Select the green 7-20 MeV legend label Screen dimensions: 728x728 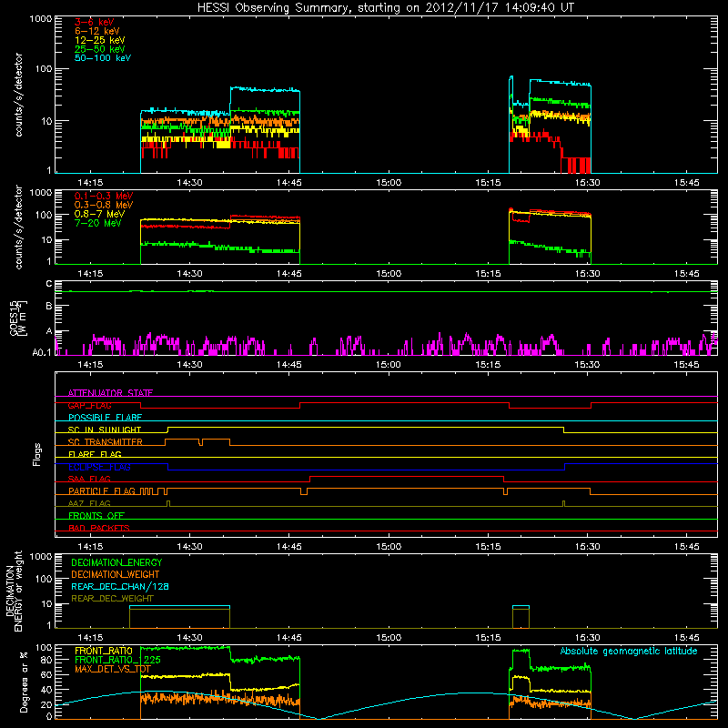(x=98, y=223)
